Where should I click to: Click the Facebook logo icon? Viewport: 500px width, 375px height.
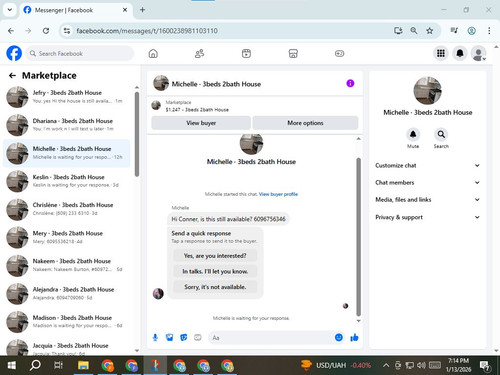[14, 53]
